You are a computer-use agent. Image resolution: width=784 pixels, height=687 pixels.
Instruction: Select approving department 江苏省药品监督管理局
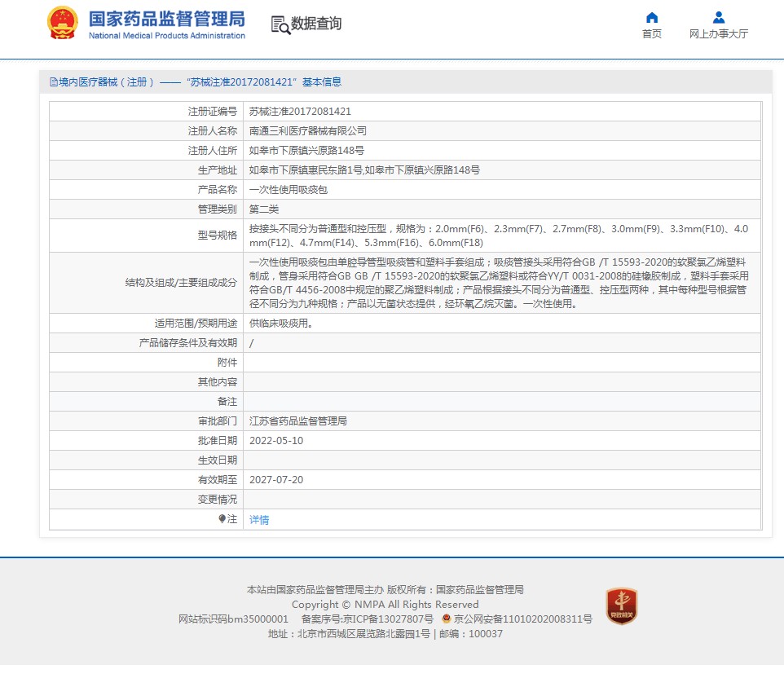pos(298,421)
